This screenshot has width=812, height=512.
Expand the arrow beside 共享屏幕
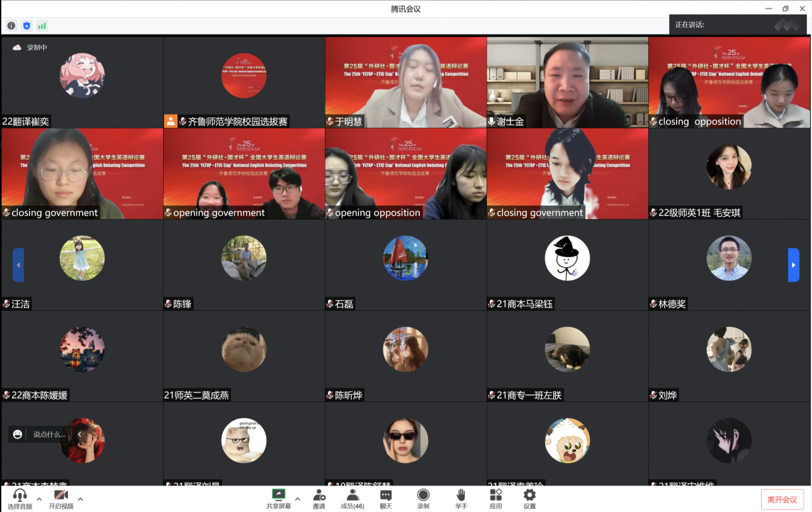tap(298, 499)
